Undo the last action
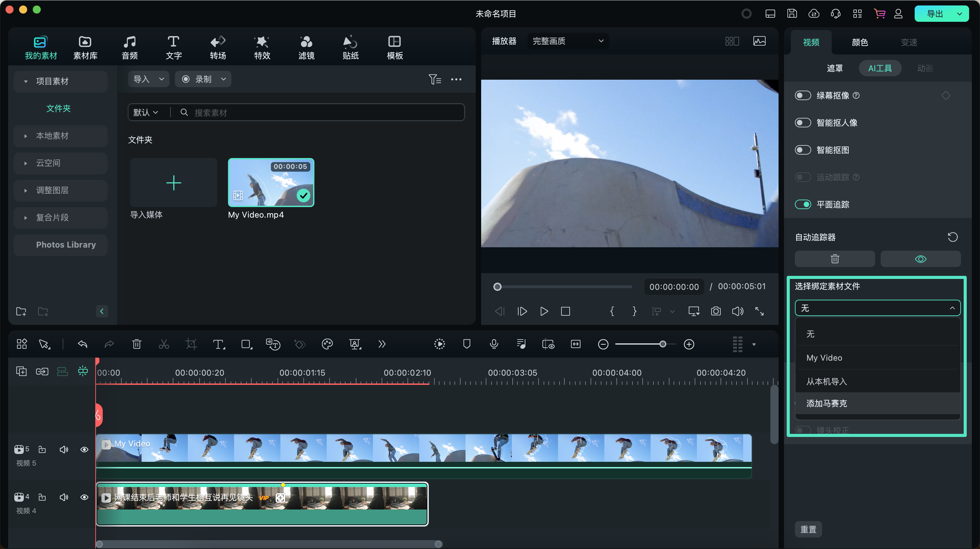Viewport: 980px width, 549px height. coord(83,344)
